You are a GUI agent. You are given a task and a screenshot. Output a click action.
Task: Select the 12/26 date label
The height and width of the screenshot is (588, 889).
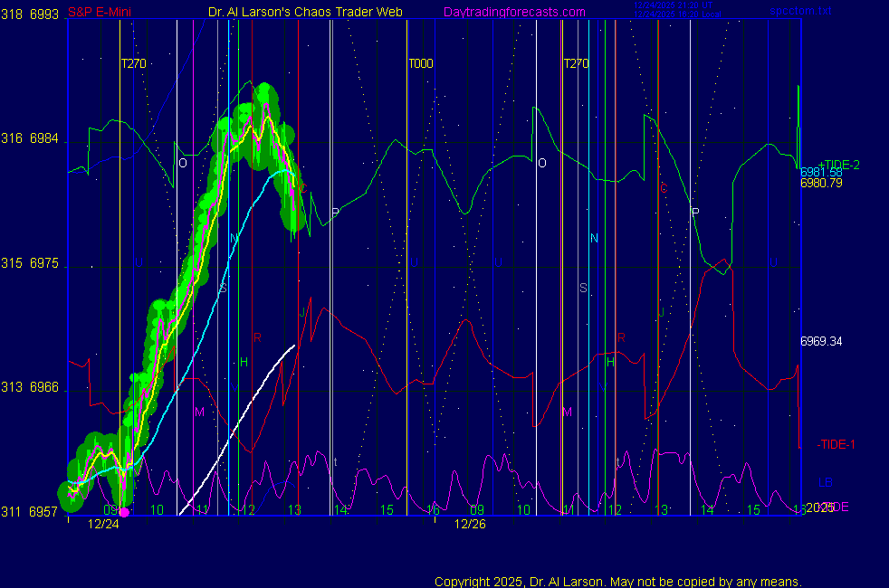point(469,524)
